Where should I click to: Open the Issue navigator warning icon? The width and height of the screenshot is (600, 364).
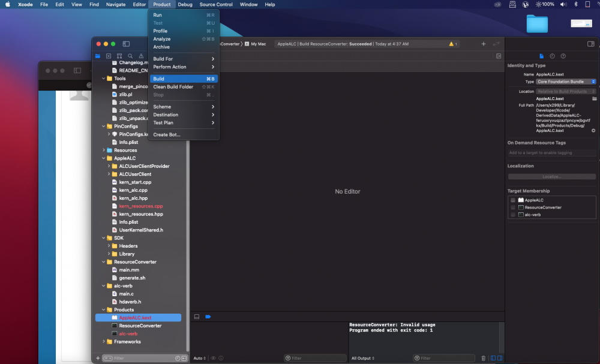click(x=141, y=56)
